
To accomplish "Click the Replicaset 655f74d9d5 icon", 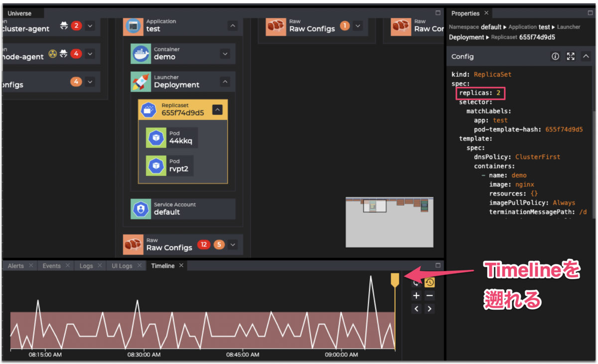I will pyautogui.click(x=149, y=110).
